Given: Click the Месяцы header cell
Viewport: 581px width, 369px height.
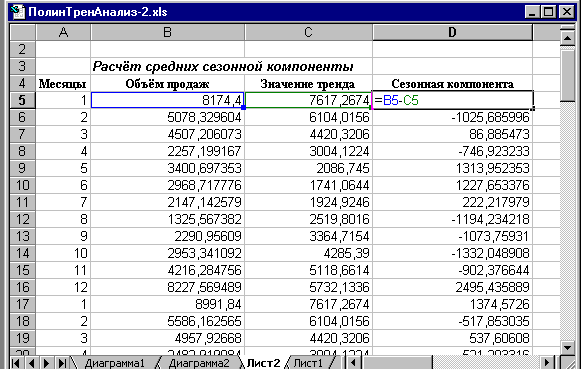Looking at the screenshot, I should click(63, 84).
